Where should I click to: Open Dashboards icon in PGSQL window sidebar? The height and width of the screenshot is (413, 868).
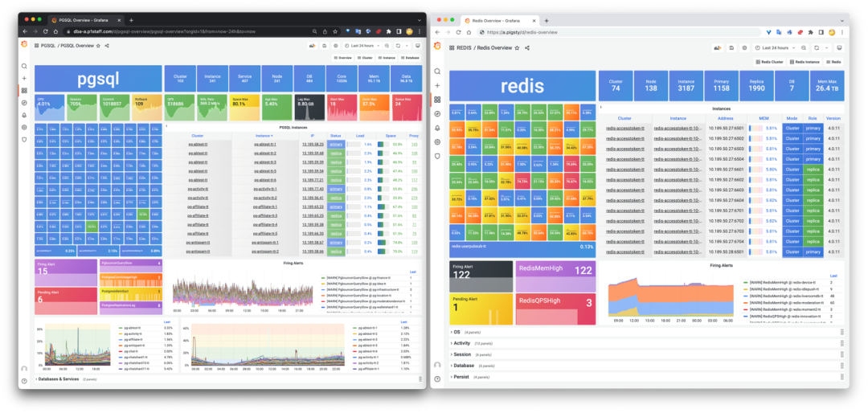(x=24, y=91)
